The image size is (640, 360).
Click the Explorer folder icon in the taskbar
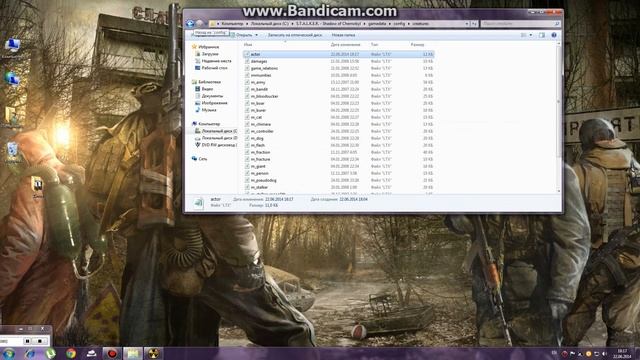[x=133, y=353]
